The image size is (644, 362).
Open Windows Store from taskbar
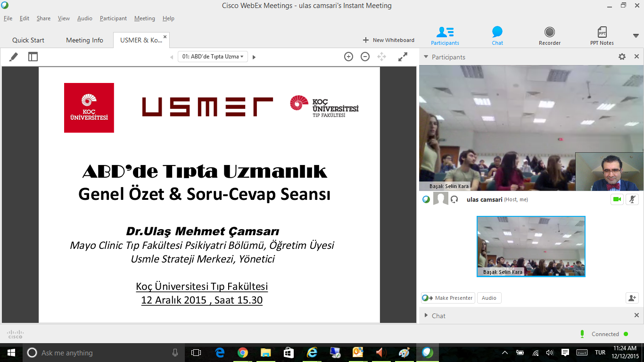pos(289,353)
